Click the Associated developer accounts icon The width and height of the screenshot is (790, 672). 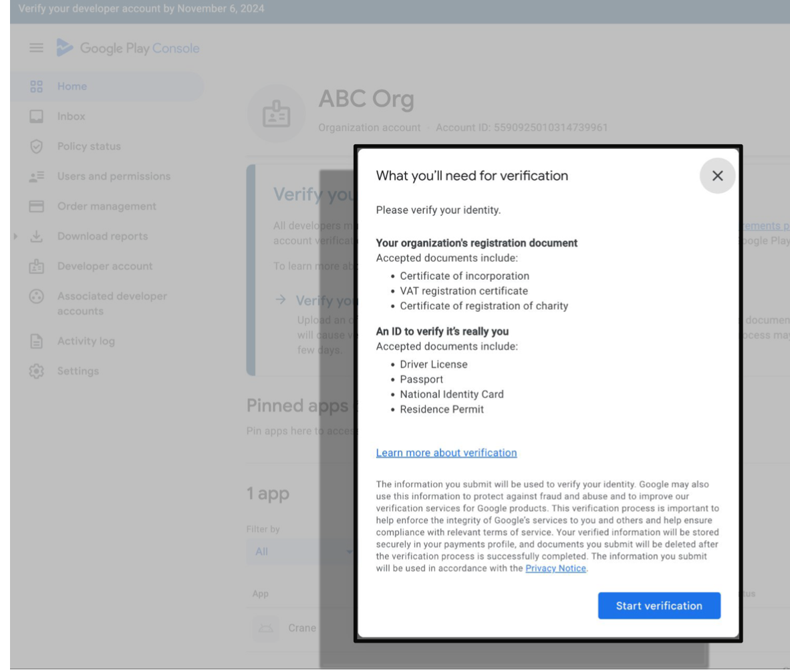point(36,297)
